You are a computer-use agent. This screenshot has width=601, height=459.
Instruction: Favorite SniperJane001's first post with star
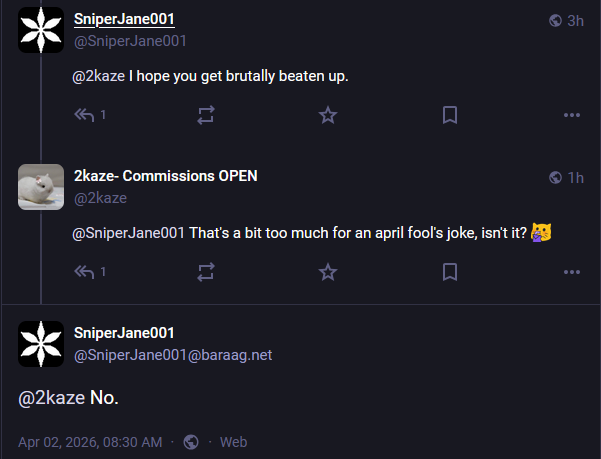click(328, 115)
